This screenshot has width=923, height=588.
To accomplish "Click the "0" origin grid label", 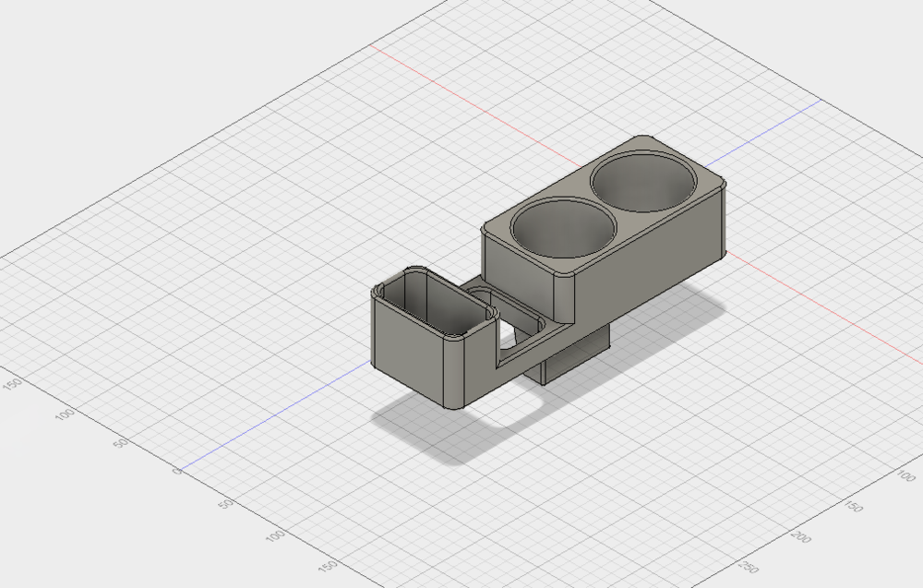I will pyautogui.click(x=178, y=471).
